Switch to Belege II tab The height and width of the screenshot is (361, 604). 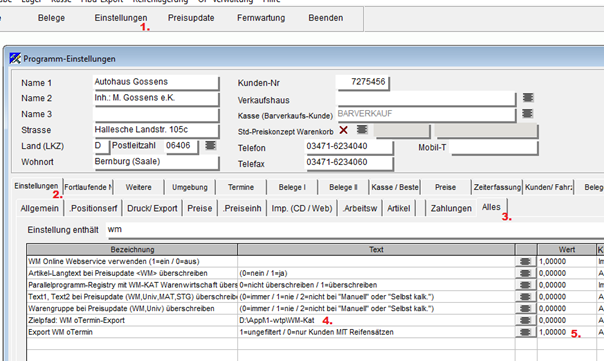(343, 187)
